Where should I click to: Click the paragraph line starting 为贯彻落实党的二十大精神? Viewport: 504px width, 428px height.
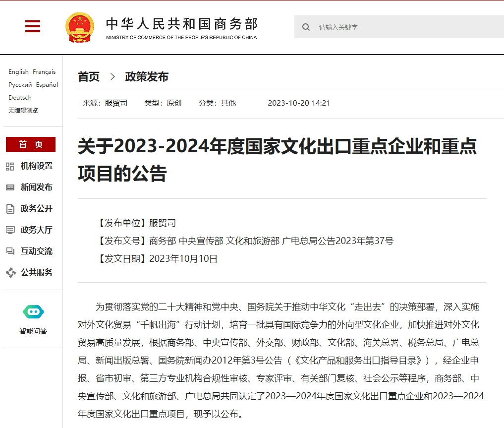(x=287, y=307)
